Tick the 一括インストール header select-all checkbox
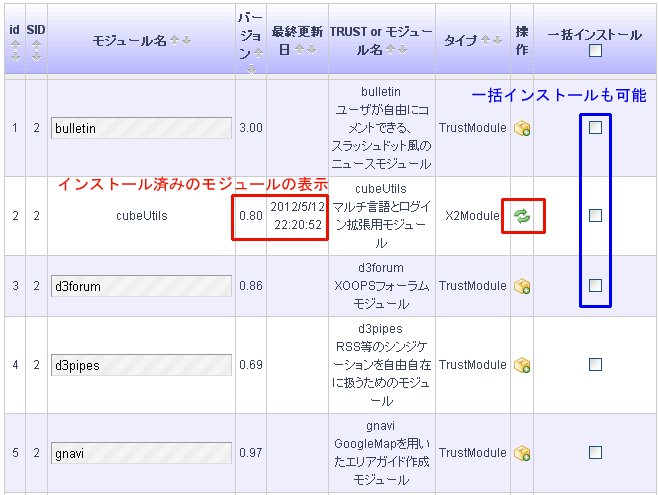This screenshot has width=659, height=495. tap(596, 51)
